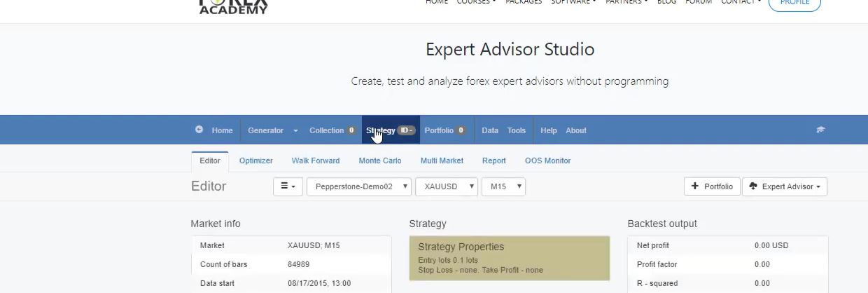Switch to the Optimizer tab
The height and width of the screenshot is (293, 868).
pos(255,161)
